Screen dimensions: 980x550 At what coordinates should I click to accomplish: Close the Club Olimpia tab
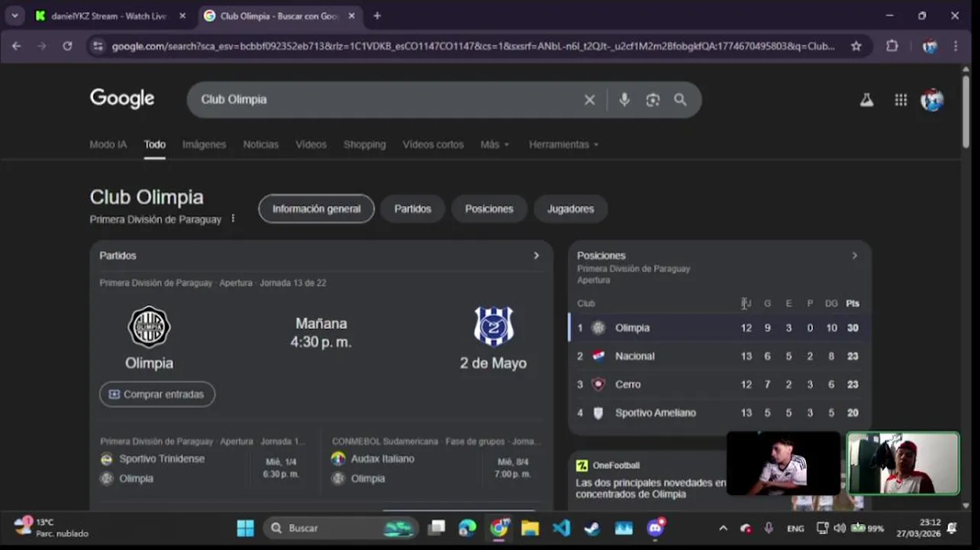[x=352, y=15]
